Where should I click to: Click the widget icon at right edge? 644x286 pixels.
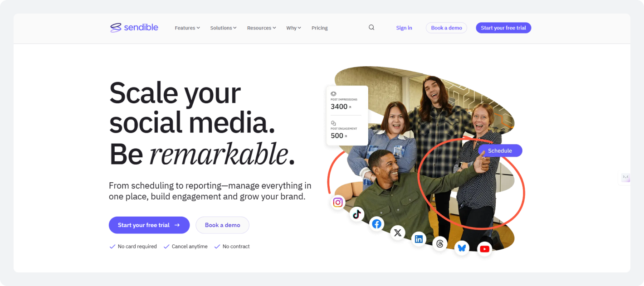click(x=625, y=177)
